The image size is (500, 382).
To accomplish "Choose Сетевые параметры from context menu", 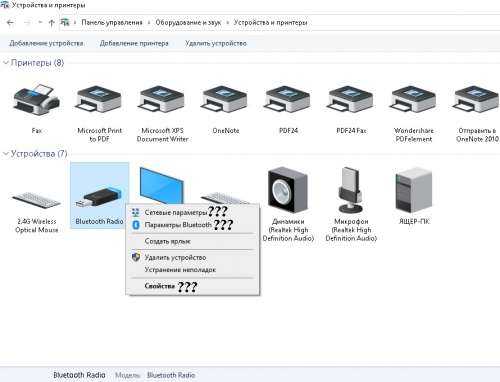I will 176,212.
